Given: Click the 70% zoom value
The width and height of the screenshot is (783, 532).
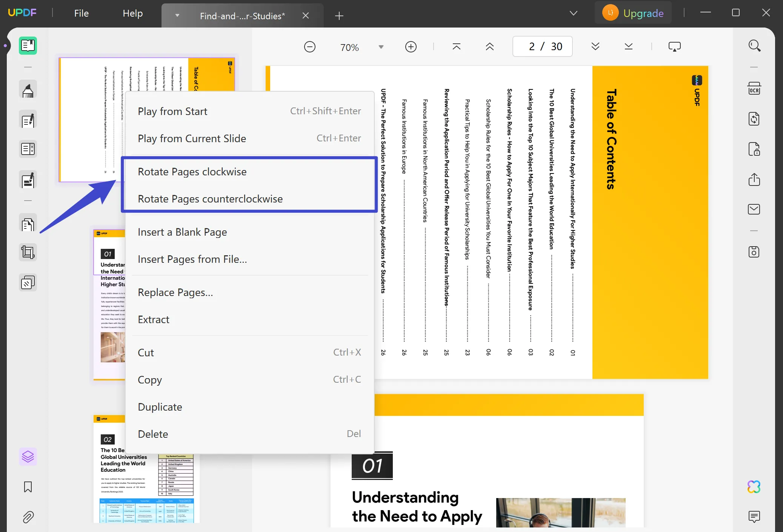Looking at the screenshot, I should [x=349, y=47].
